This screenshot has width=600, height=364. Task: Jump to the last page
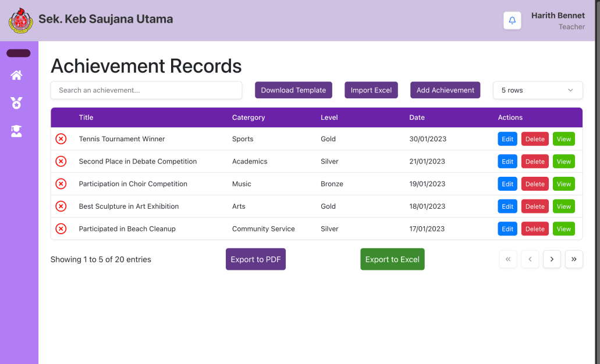pos(574,259)
